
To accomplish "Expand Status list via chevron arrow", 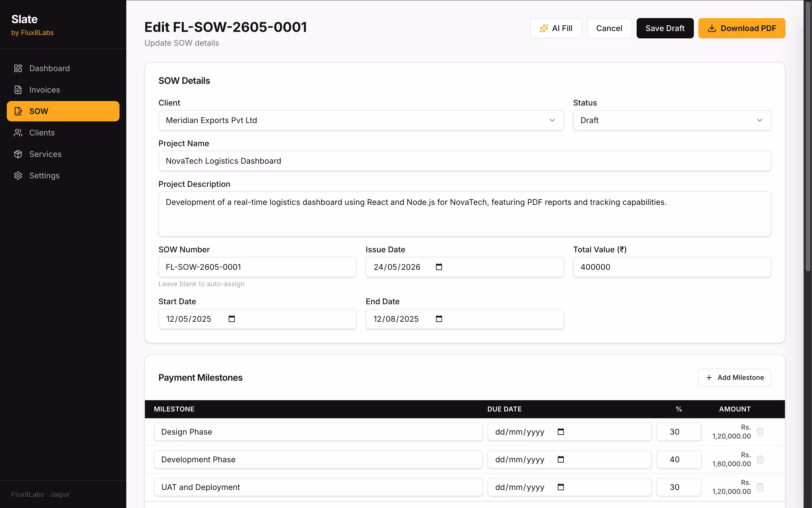I will (x=759, y=120).
